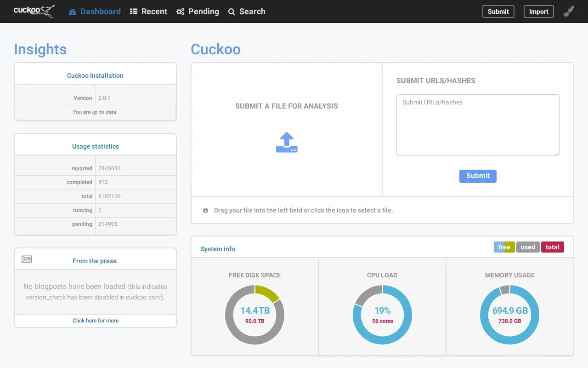Click the '14.4 TB' disk value
This screenshot has width=588, height=368.
[x=255, y=310]
